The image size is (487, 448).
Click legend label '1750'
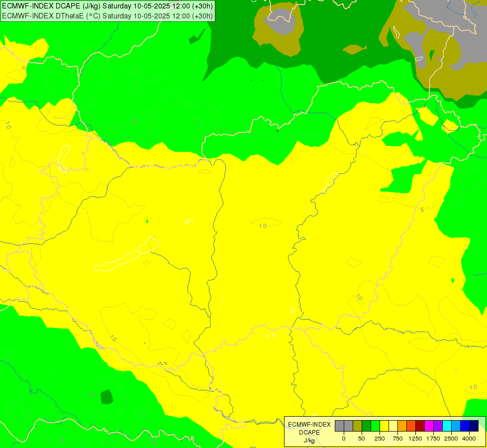(433, 439)
